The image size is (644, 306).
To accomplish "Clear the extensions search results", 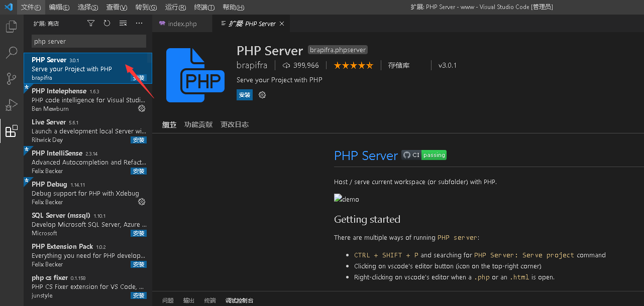I will tap(123, 23).
